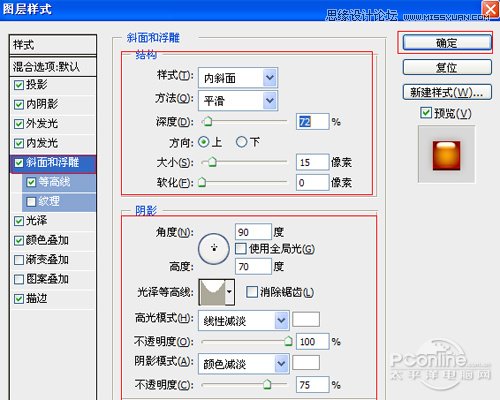Click the highlight 不透明度(O) input field
The width and height of the screenshot is (500, 400).
[312, 341]
